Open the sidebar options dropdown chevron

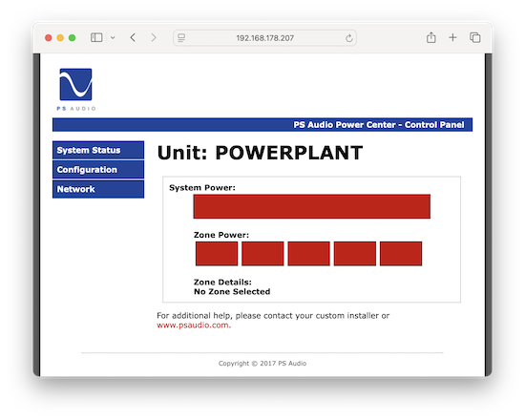click(113, 38)
